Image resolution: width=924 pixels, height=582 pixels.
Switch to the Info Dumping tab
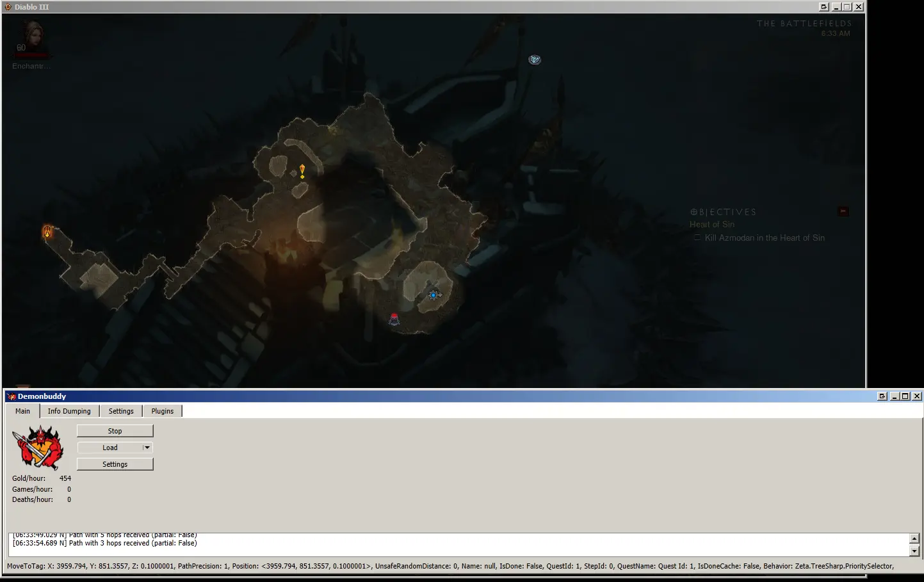pos(69,411)
